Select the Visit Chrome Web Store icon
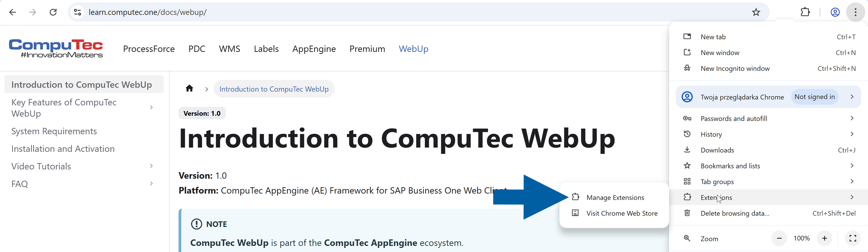The height and width of the screenshot is (252, 868). coord(576,213)
